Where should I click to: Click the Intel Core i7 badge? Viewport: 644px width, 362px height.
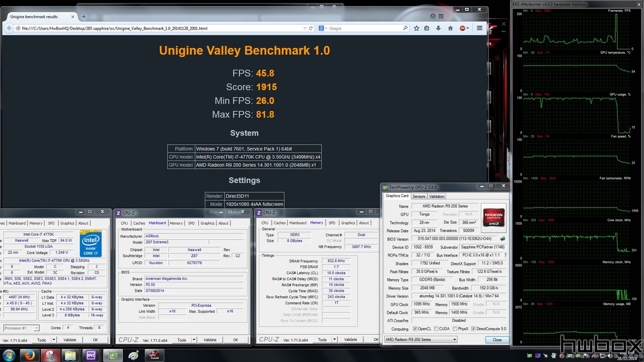[x=91, y=244]
